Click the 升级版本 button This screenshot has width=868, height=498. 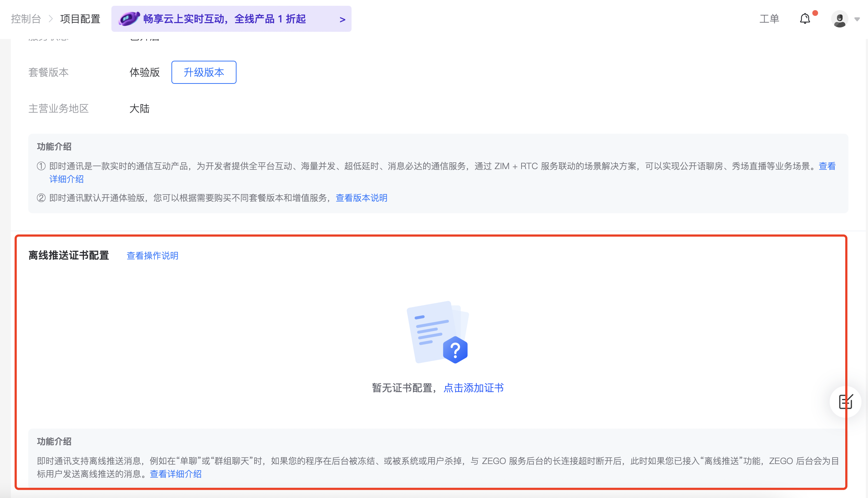(204, 72)
